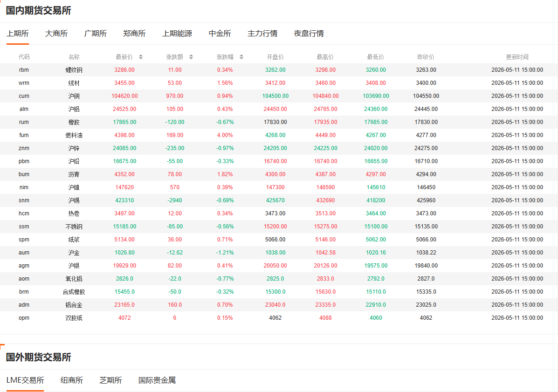
Task: Switch to the 中金所 tab
Action: [220, 34]
